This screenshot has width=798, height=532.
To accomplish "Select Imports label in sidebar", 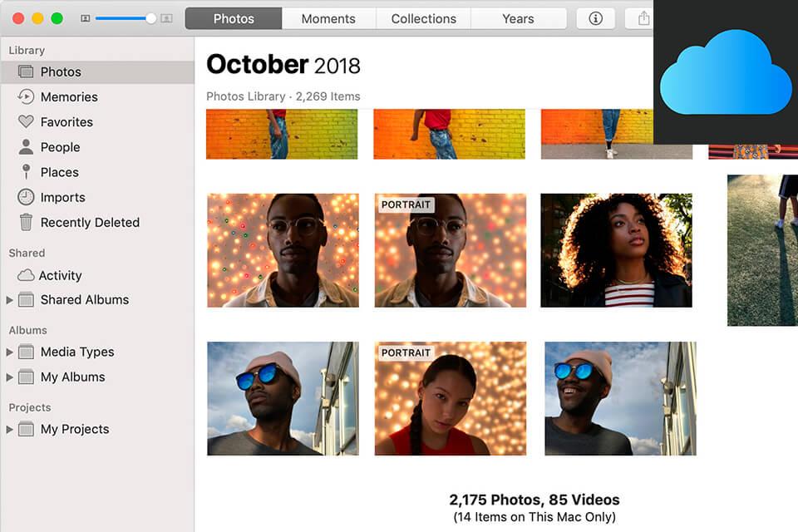I will click(62, 197).
